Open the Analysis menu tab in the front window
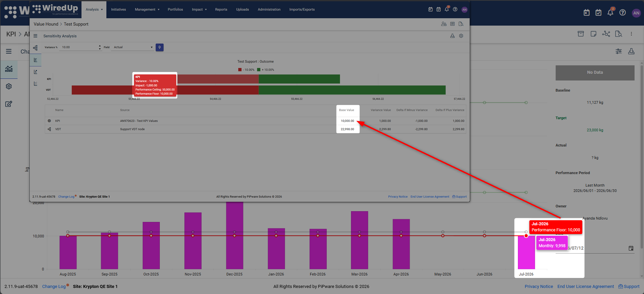 coord(94,9)
